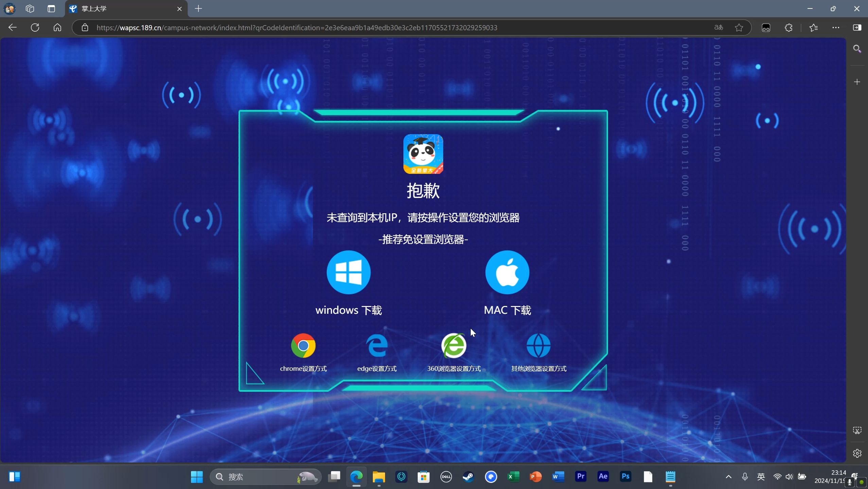868x489 pixels.
Task: Launch PowerPoint from the taskbar
Action: [x=536, y=477]
